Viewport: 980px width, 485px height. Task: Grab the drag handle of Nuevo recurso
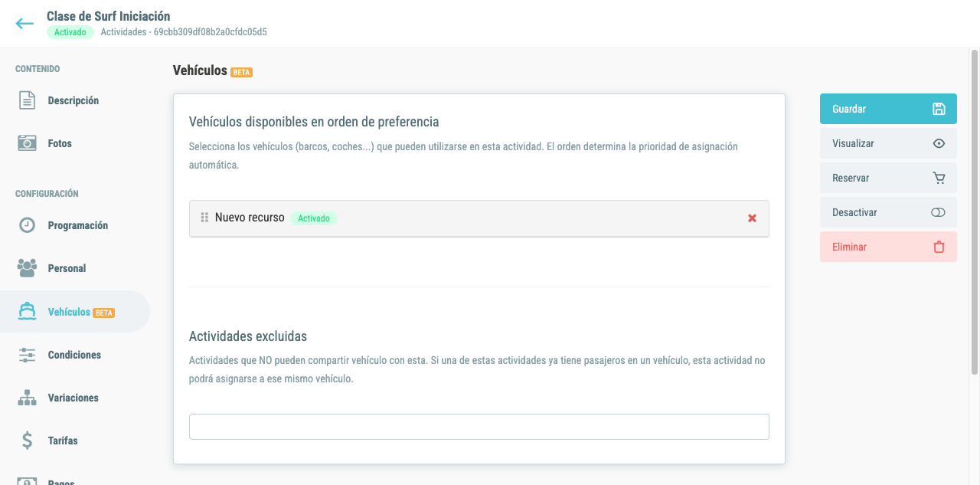pyautogui.click(x=204, y=218)
